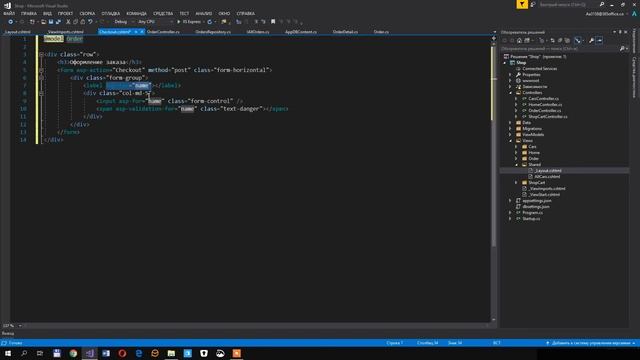Image resolution: width=640 pixels, height=360 pixels.
Task: Click the Cut scissors toolbar icon
Action: click(68, 22)
